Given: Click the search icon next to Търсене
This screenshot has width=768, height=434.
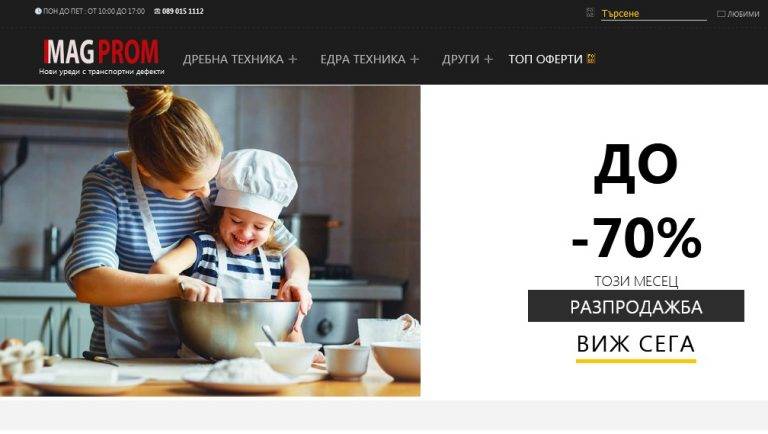Looking at the screenshot, I should tap(590, 13).
